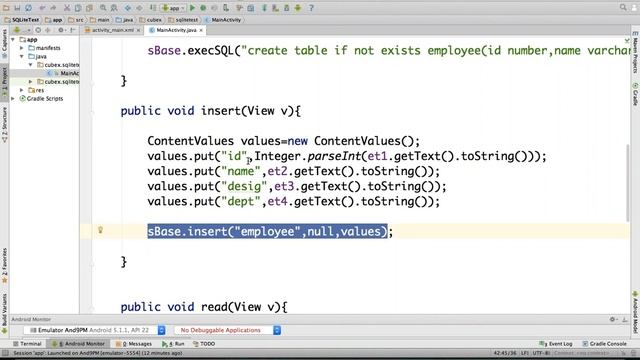Open the Gradle Console
Viewport: 640px width, 360px height.
click(x=604, y=344)
